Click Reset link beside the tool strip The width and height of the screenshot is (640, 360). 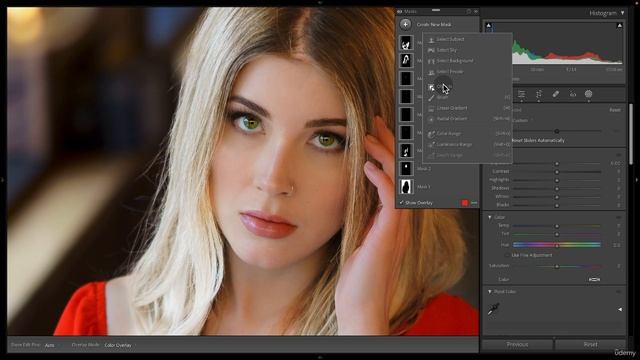(615, 110)
